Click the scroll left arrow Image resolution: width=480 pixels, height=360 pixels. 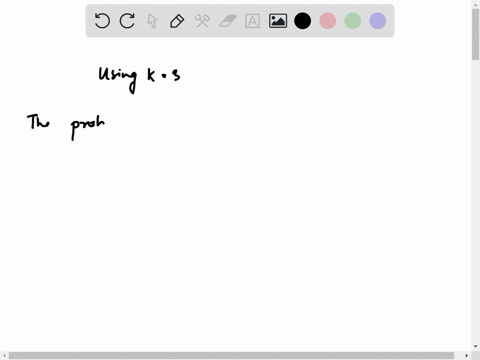click(4, 356)
